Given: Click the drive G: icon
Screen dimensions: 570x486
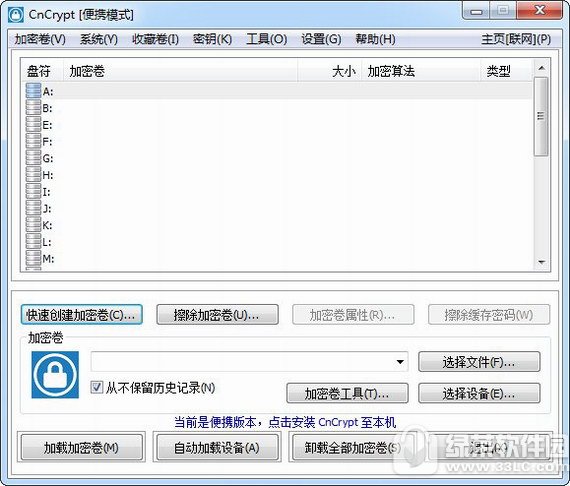Looking at the screenshot, I should point(33,157).
